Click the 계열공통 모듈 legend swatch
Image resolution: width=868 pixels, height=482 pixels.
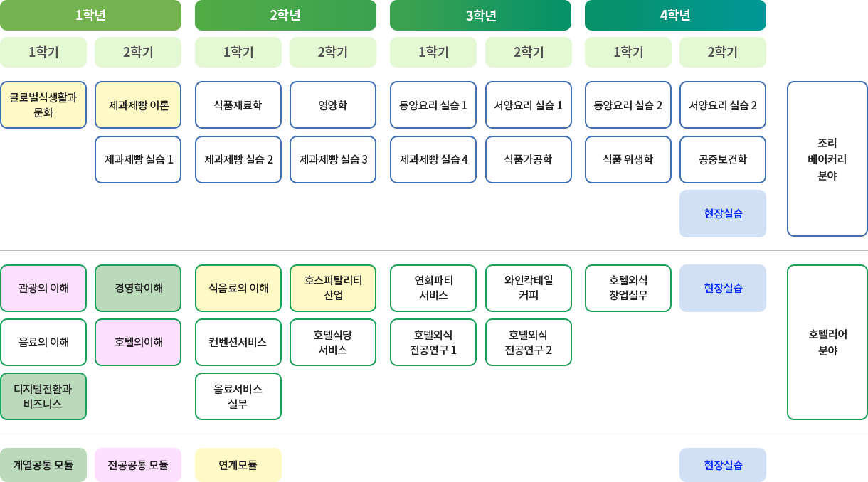[x=43, y=465]
